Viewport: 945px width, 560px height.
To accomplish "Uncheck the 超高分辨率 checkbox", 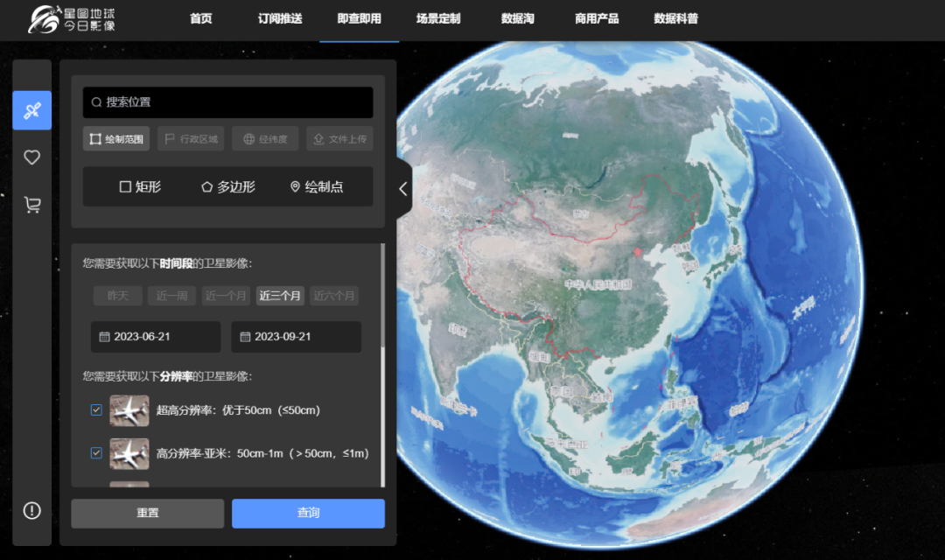I will [96, 409].
